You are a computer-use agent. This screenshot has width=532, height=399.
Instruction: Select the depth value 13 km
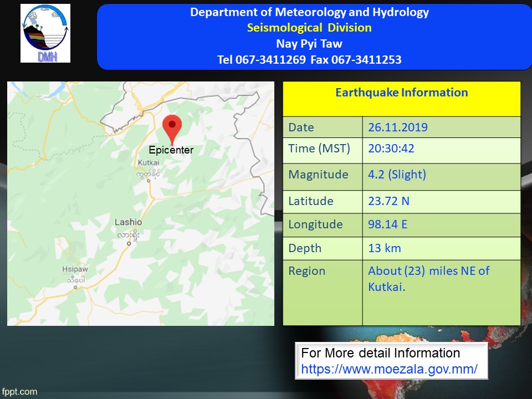[385, 248]
